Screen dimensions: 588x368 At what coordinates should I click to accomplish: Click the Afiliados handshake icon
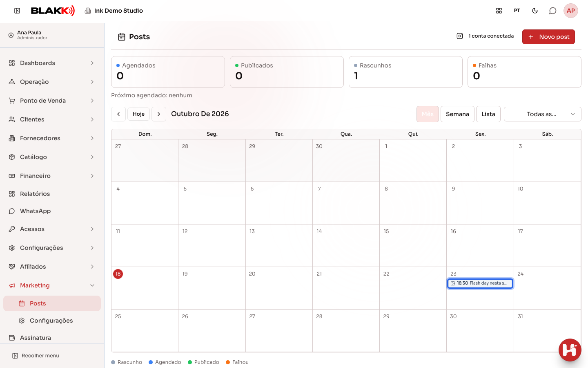pyautogui.click(x=12, y=267)
